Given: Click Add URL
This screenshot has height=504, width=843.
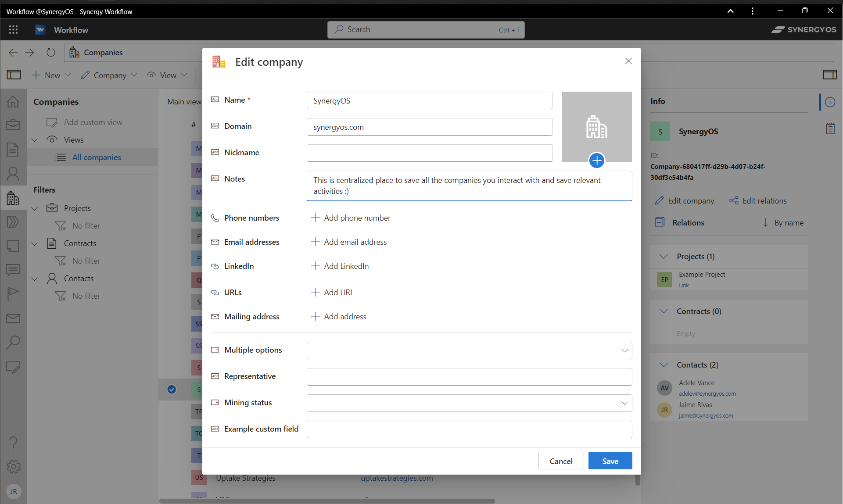Looking at the screenshot, I should [332, 293].
